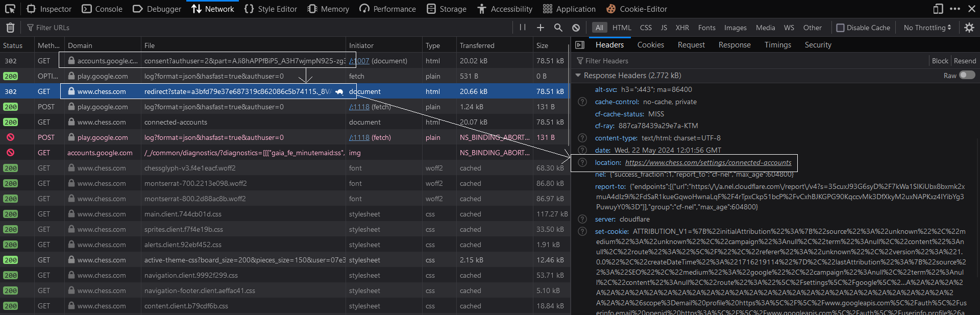This screenshot has height=315, width=980.
Task: Open request blocking icon
Action: point(576,28)
